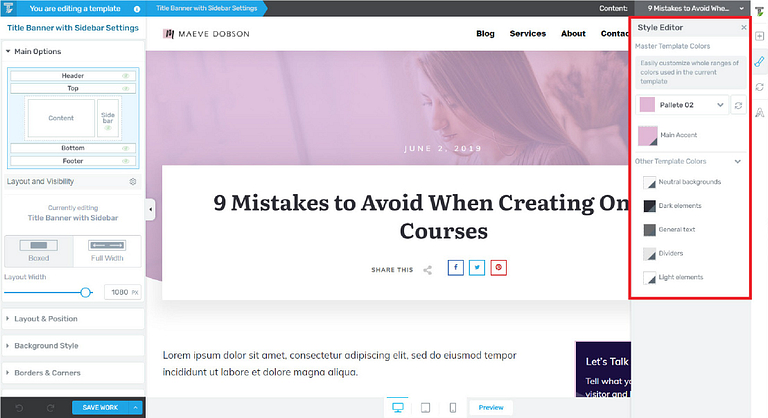768x418 pixels.
Task: Click the SAVE WORK button
Action: point(100,407)
